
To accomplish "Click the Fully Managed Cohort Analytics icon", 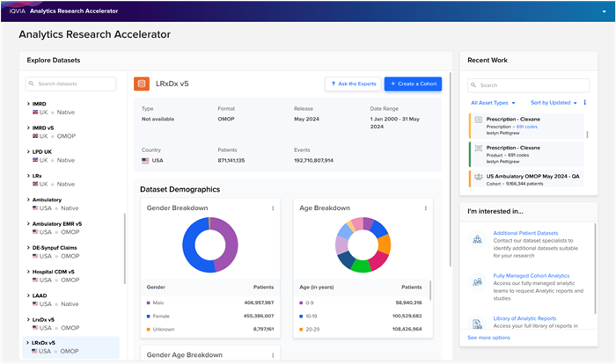I will pyautogui.click(x=477, y=281).
